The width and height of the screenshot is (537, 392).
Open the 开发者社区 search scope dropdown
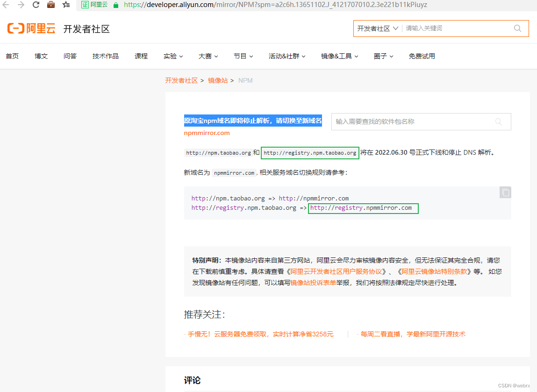[x=378, y=29]
